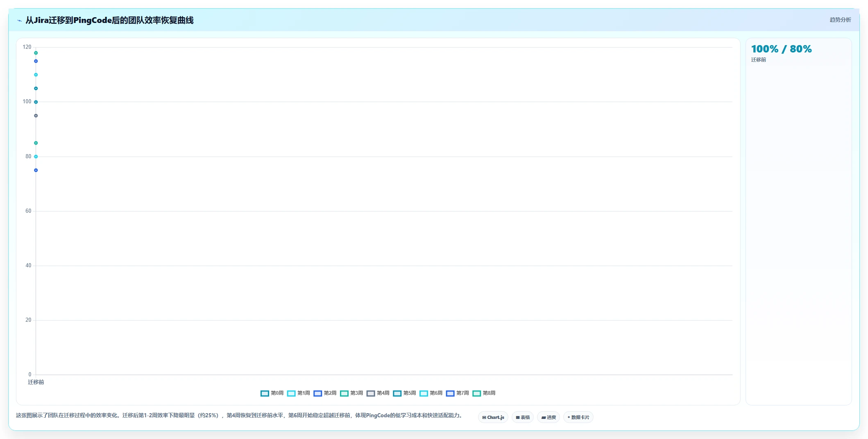Image resolution: width=868 pixels, height=439 pixels.
Task: Click the gray data point at 95
Action: click(x=36, y=116)
